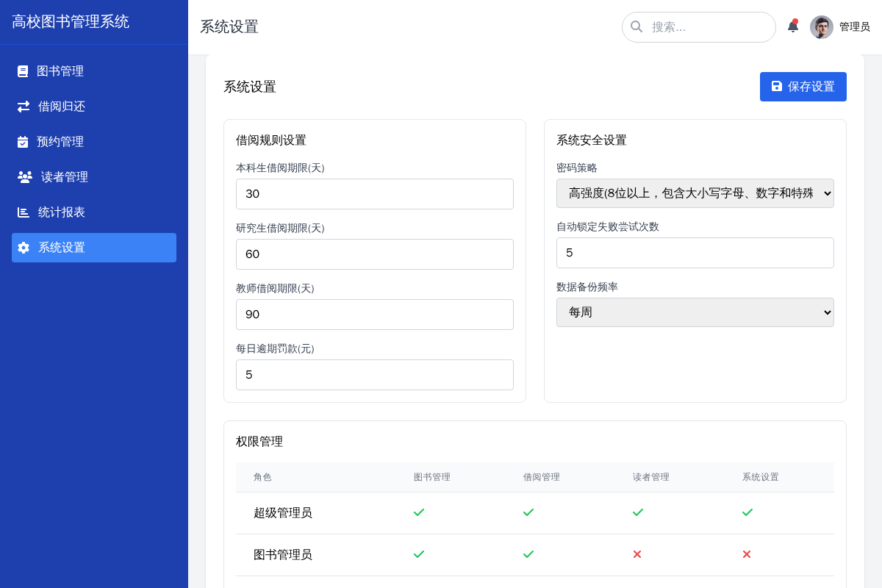882x588 pixels.
Task: Click the search magnifier icon
Action: point(637,26)
